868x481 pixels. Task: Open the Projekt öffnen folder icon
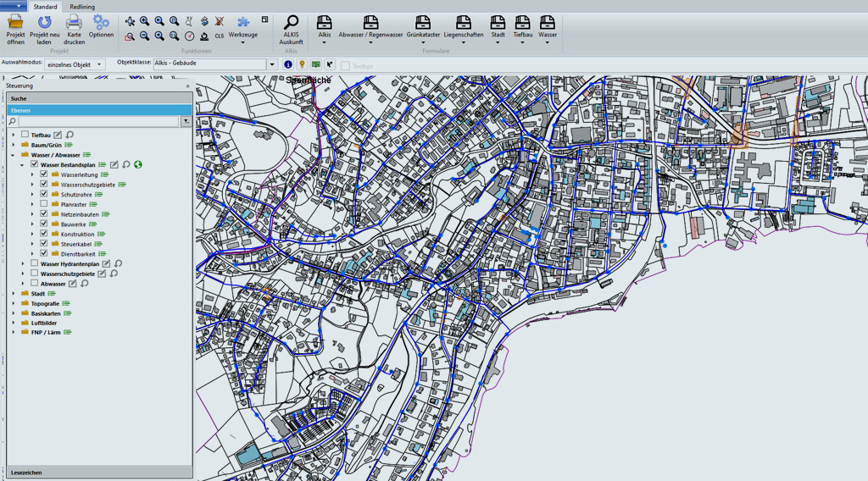[15, 23]
